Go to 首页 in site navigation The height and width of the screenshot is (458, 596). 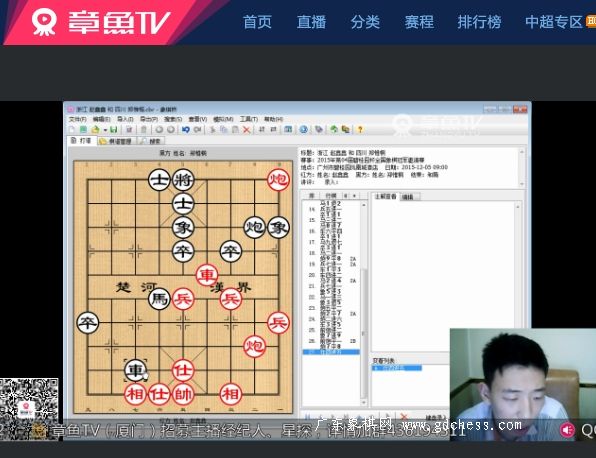point(257,22)
